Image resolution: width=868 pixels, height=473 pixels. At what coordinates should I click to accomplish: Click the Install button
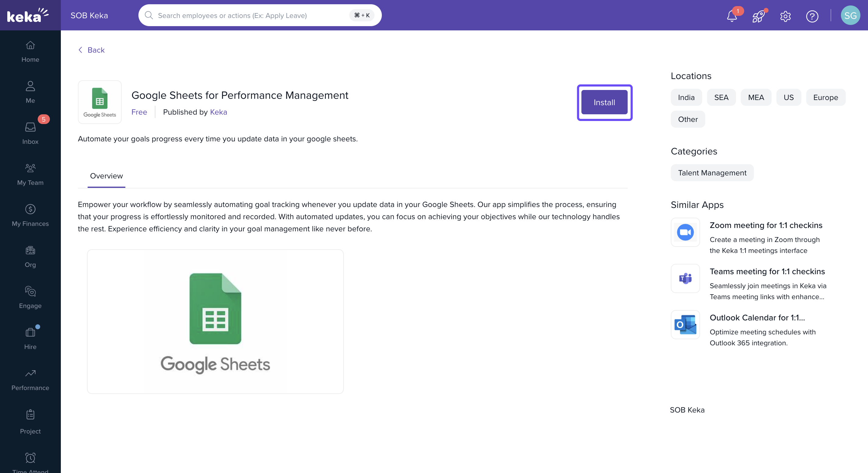[604, 102]
